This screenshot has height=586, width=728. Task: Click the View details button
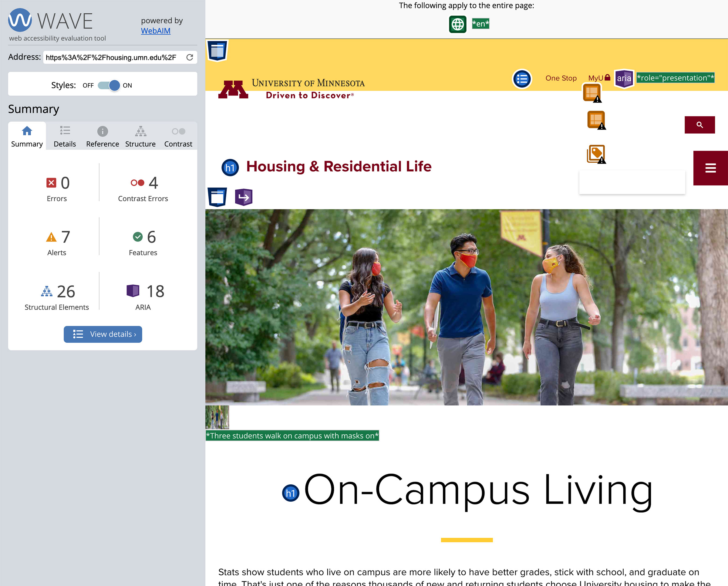pos(102,334)
